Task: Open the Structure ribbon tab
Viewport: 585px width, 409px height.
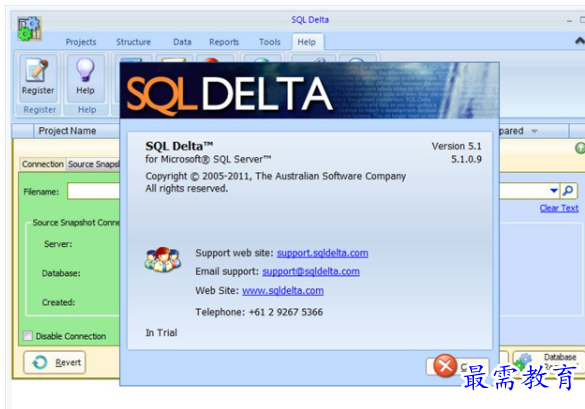Action: [x=133, y=42]
